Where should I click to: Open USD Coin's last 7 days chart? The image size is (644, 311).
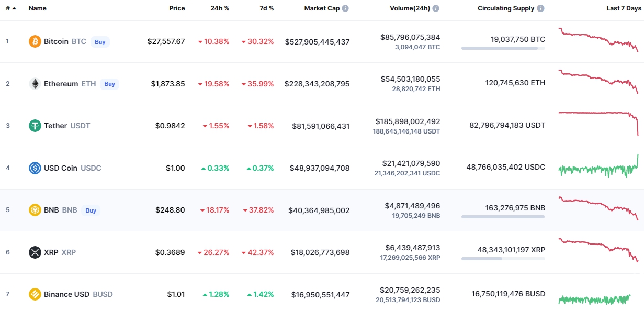click(598, 166)
